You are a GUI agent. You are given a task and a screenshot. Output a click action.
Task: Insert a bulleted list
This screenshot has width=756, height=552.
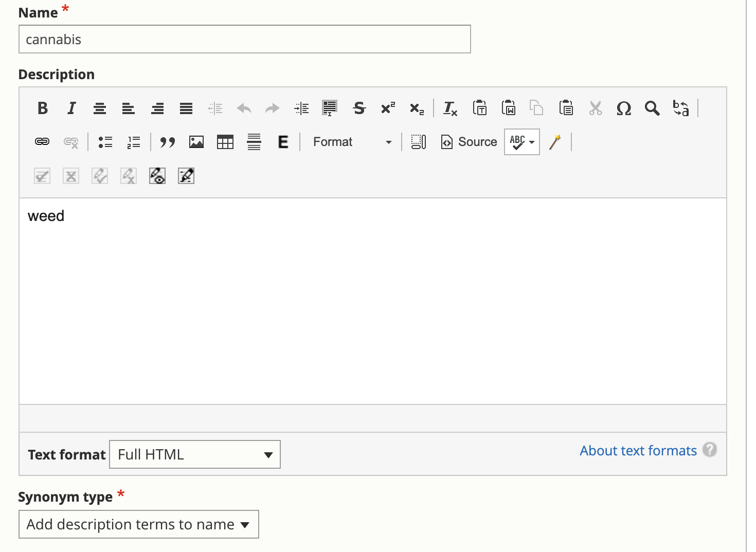(105, 142)
